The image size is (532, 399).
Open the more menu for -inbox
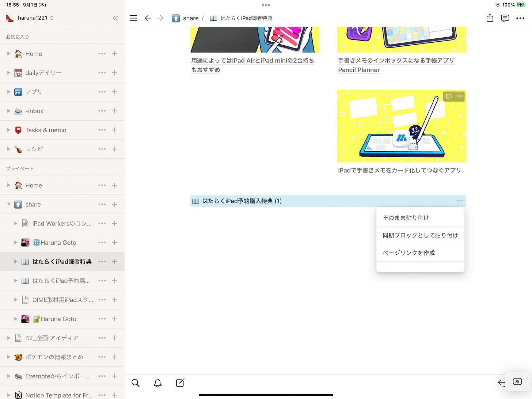point(102,111)
